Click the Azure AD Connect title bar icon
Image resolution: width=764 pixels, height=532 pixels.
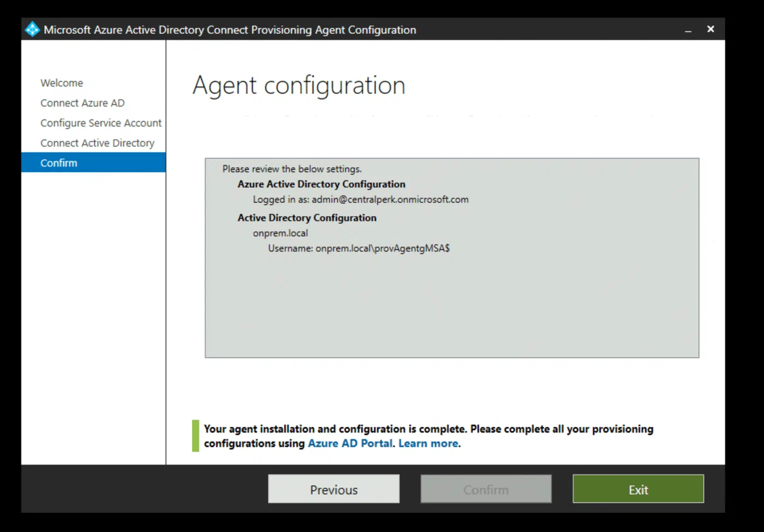[x=32, y=29]
